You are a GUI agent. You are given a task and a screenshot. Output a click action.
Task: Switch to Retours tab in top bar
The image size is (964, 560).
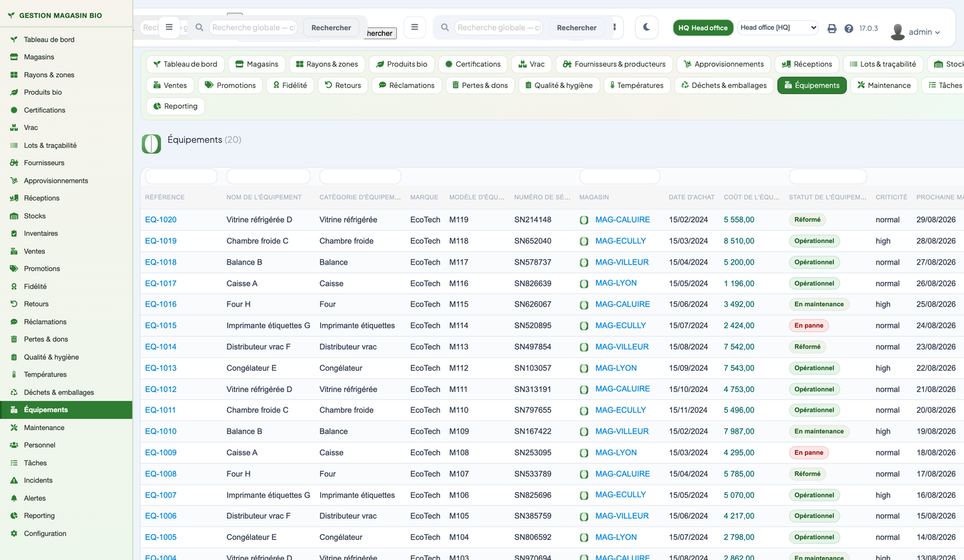343,85
